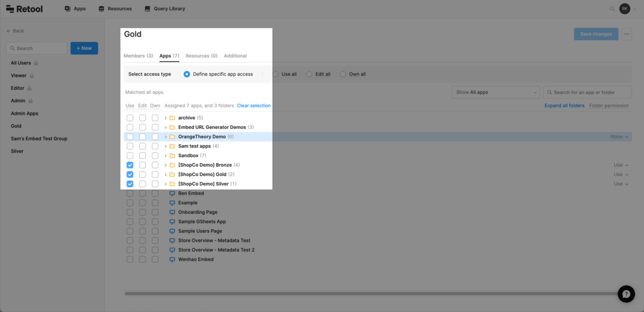Uncheck Use for [ShopCo Demo] Silver

click(130, 184)
